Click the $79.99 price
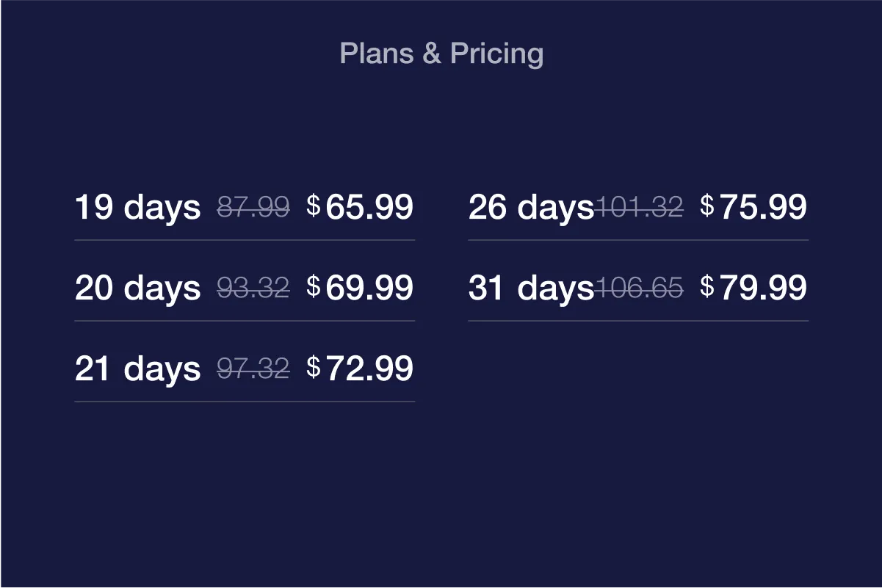The width and height of the screenshot is (882, 588). coord(753,288)
